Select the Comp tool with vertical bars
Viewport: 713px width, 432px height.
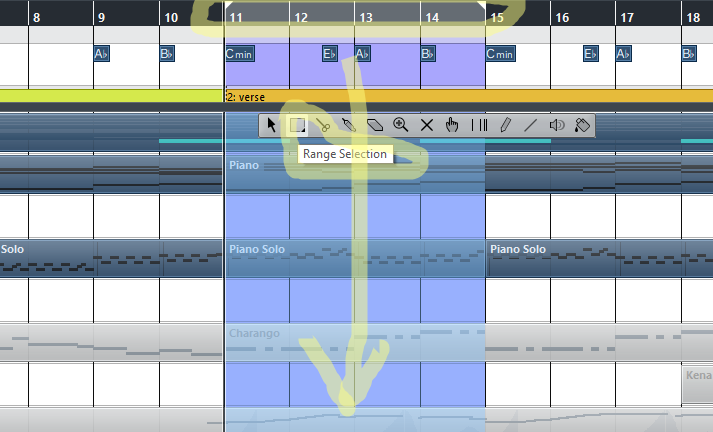point(479,125)
